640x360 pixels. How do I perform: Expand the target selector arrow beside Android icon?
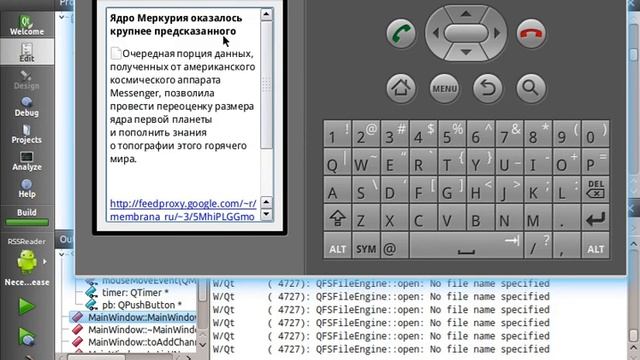[44, 261]
